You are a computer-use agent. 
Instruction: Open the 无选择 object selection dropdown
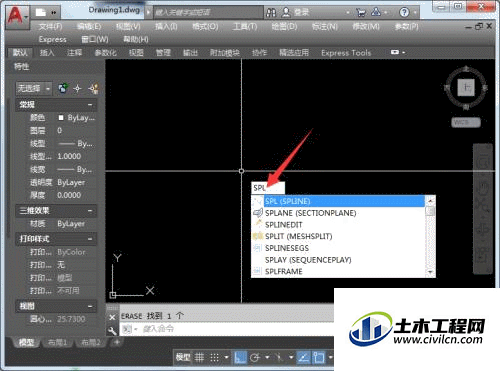click(x=34, y=88)
